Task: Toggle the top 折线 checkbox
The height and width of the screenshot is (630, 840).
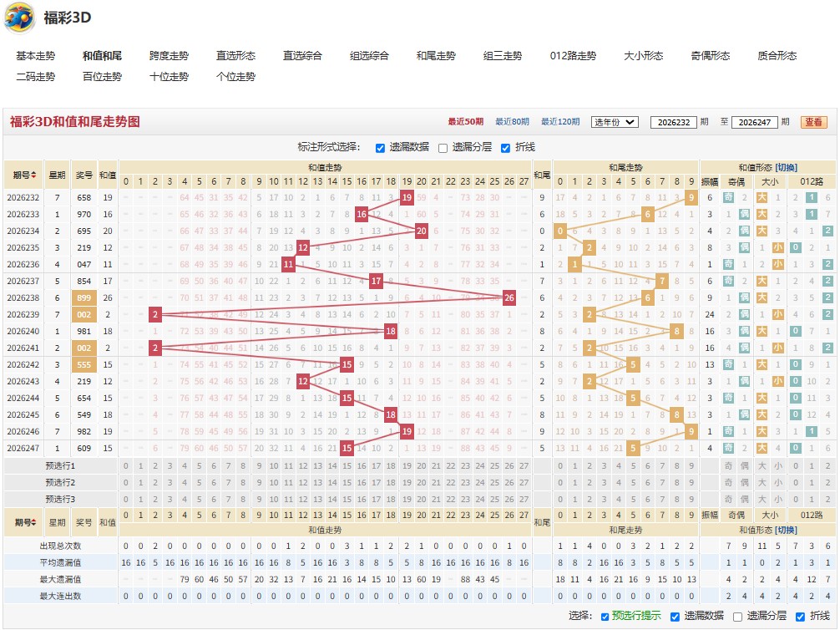Action: pyautogui.click(x=506, y=148)
